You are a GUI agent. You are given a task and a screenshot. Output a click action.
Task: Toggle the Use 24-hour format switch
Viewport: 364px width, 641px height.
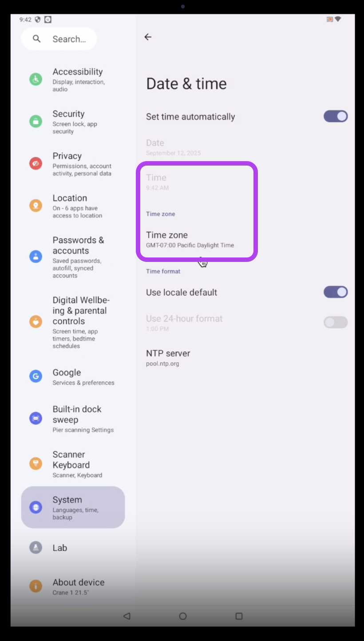tap(336, 322)
